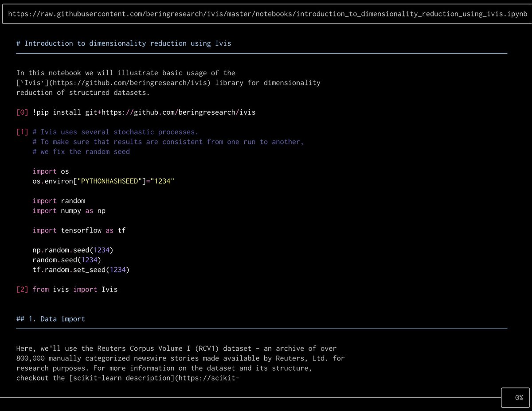Image resolution: width=532 pixels, height=411 pixels.
Task: Click the 'In this notebook we will illustrate' line
Action: point(126,73)
